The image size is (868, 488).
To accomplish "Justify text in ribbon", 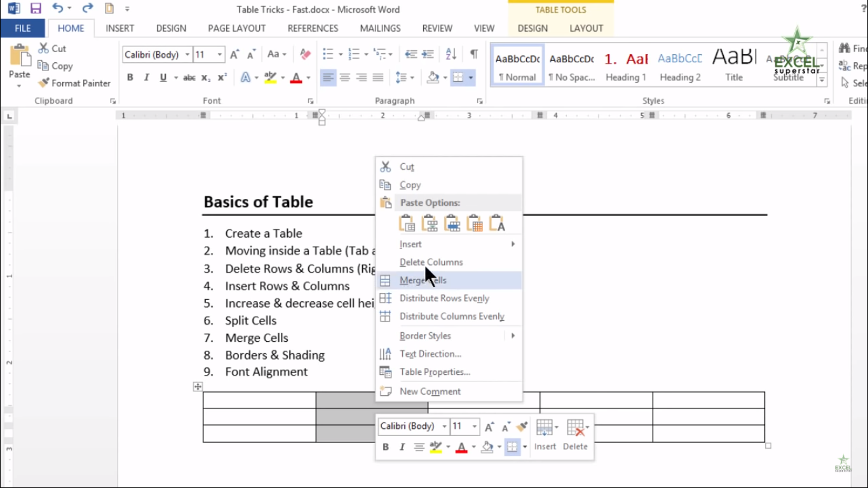I will point(378,78).
